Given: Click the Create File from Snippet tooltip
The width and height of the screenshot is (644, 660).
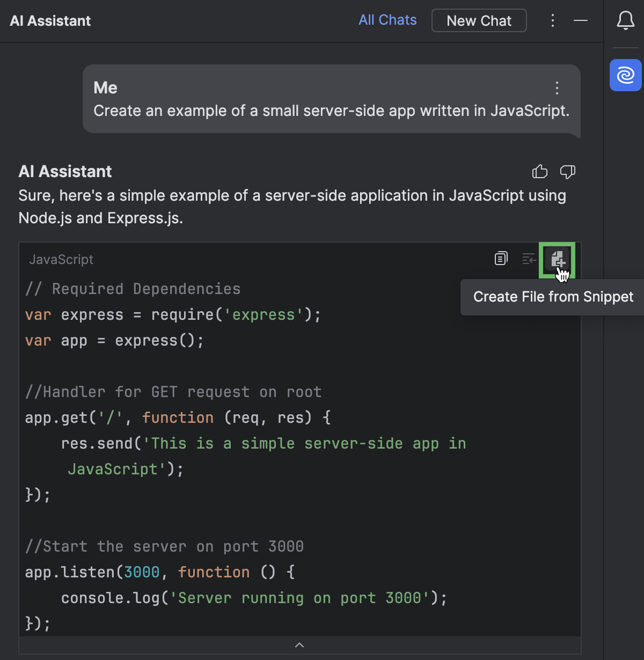Looking at the screenshot, I should [553, 297].
